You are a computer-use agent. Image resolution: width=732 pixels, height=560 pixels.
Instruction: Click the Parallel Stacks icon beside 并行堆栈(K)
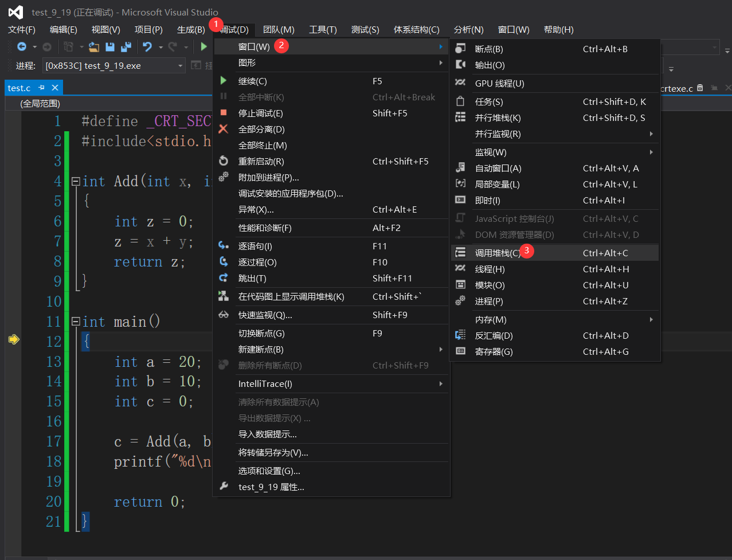point(460,118)
